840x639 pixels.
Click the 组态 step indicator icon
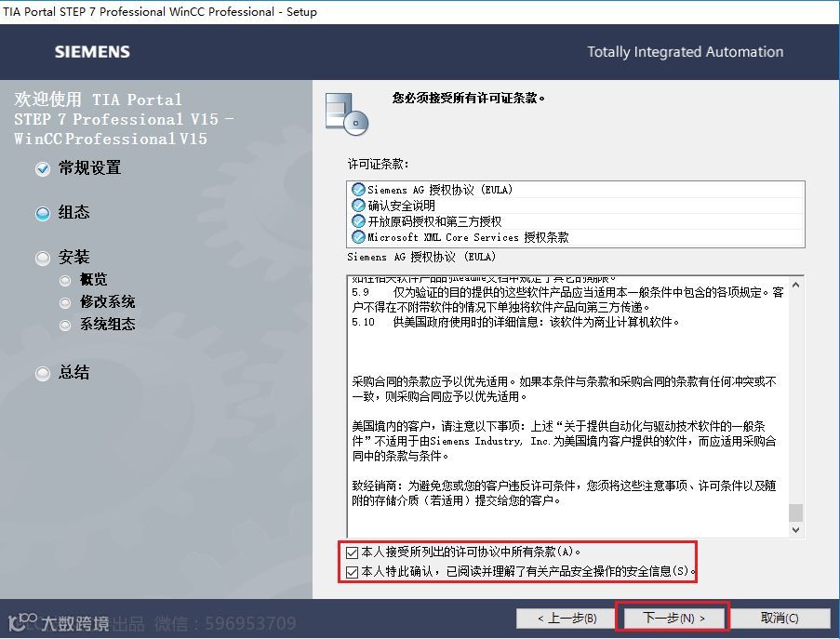(x=43, y=214)
